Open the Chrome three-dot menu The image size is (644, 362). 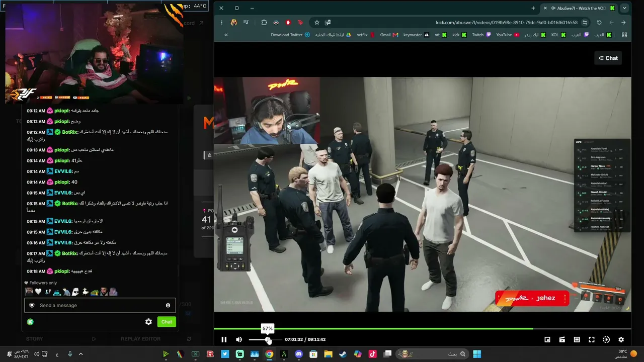pos(221,23)
